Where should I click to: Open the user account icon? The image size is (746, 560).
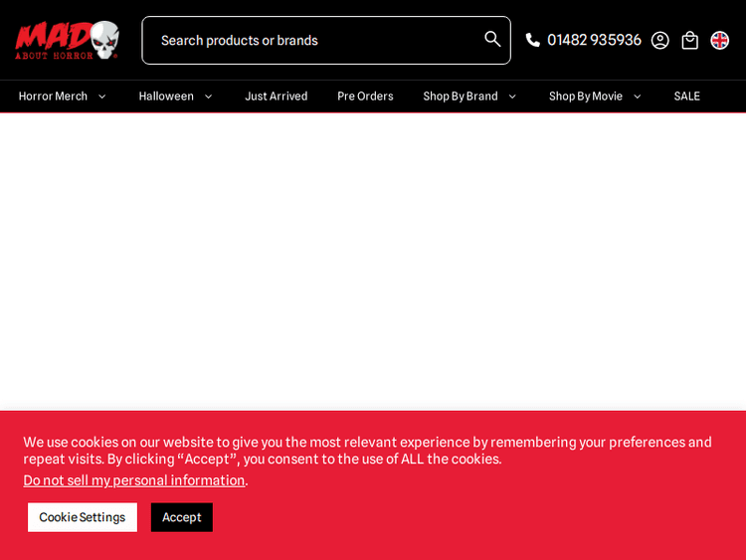click(x=659, y=40)
